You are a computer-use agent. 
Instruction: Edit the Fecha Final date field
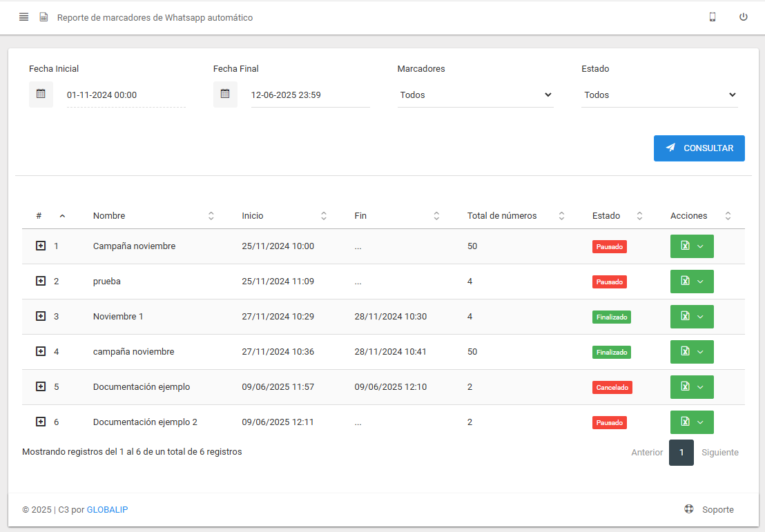click(310, 95)
